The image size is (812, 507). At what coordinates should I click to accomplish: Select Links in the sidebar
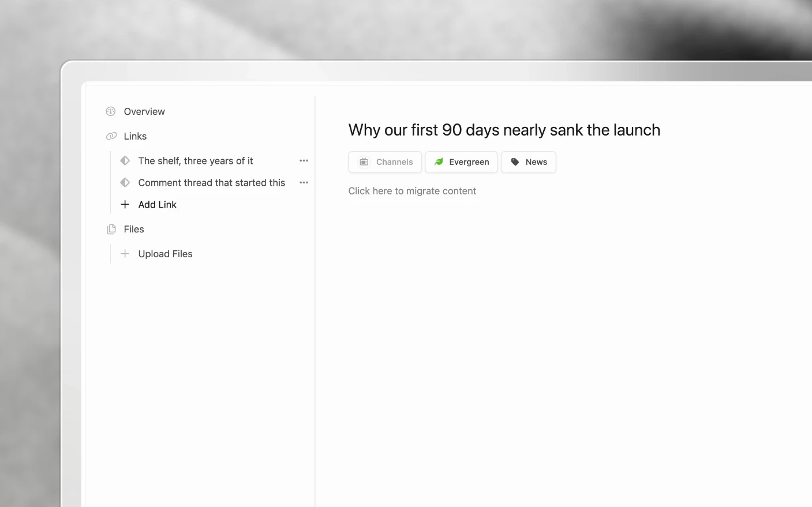pos(135,136)
